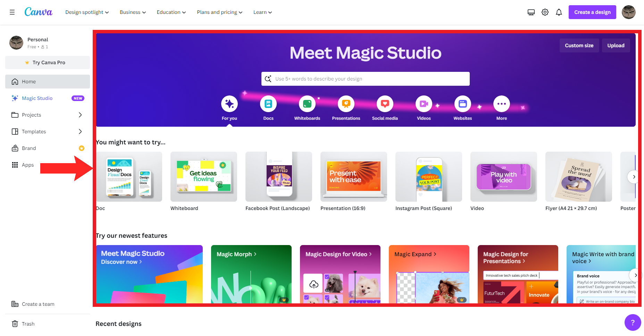644x336 pixels.
Task: Open the Facebook Post (Landscape) thumbnail
Action: tap(279, 177)
